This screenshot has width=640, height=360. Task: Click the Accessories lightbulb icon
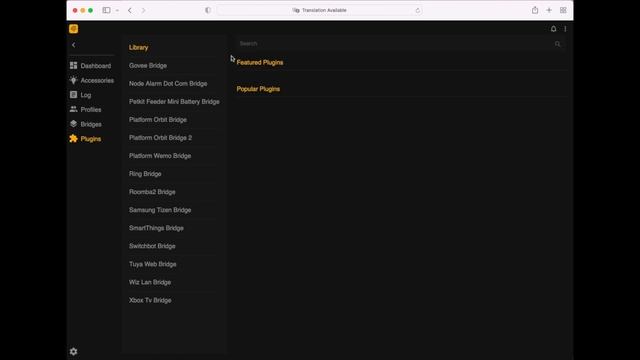(x=73, y=80)
